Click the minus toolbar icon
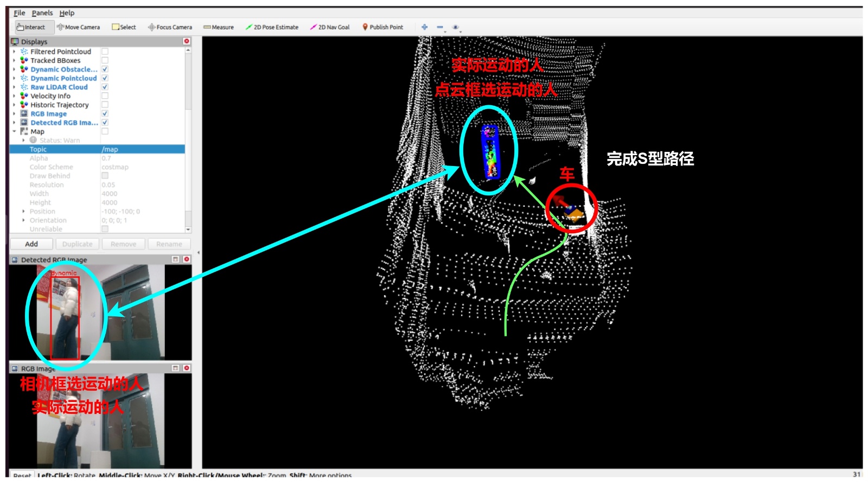868x484 pixels. (x=440, y=27)
